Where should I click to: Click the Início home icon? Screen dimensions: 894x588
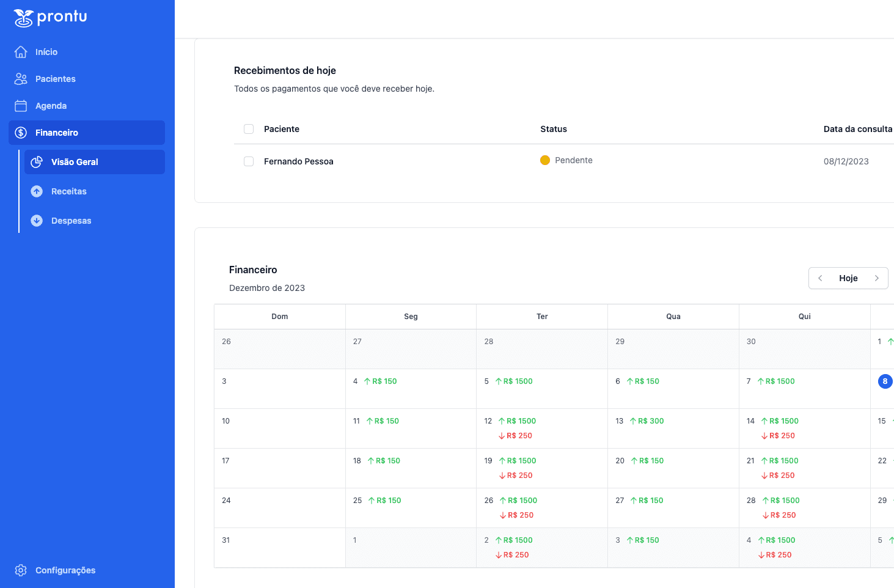(x=21, y=52)
